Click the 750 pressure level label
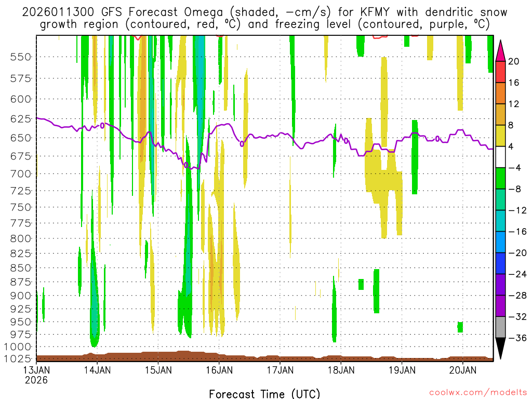532x399 pixels. click(20, 207)
